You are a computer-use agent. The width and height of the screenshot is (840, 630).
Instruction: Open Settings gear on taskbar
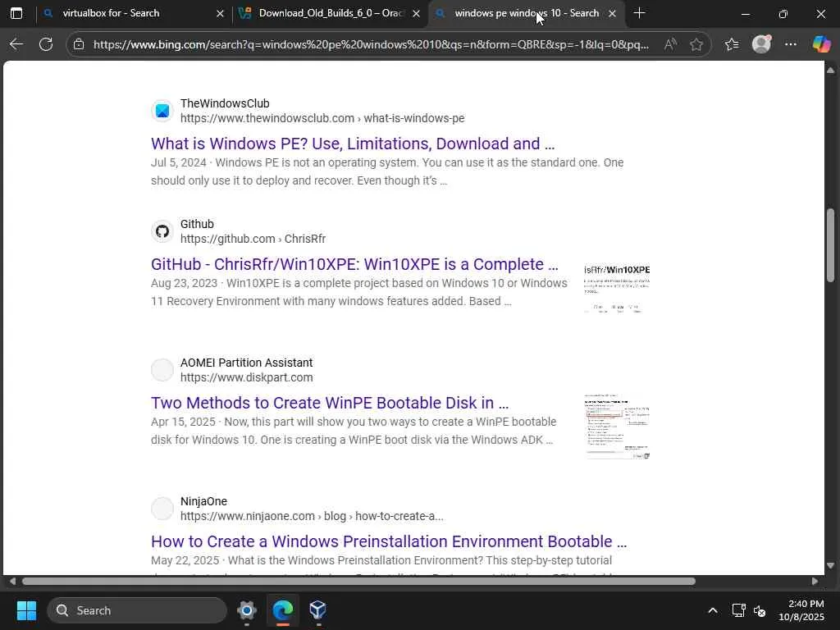pyautogui.click(x=247, y=610)
